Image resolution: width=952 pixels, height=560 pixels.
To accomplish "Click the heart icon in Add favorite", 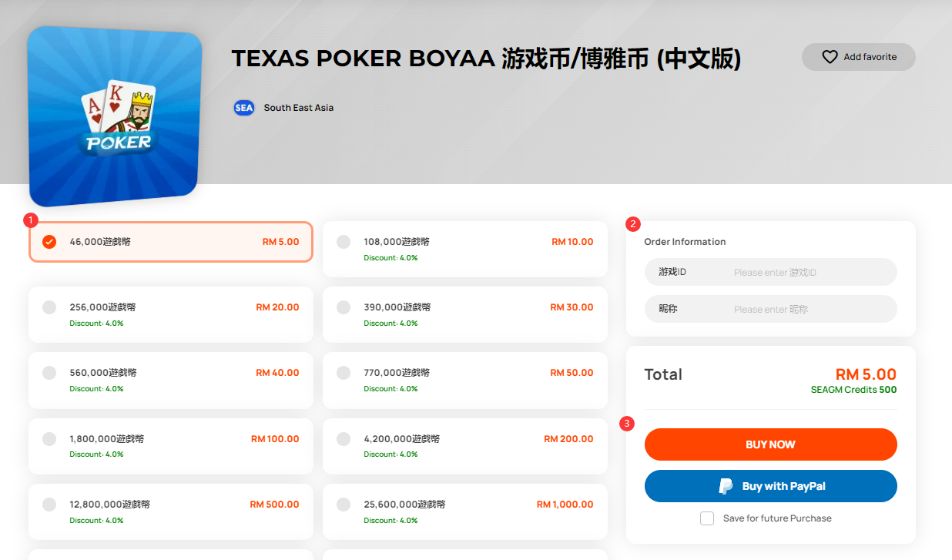I will point(830,57).
